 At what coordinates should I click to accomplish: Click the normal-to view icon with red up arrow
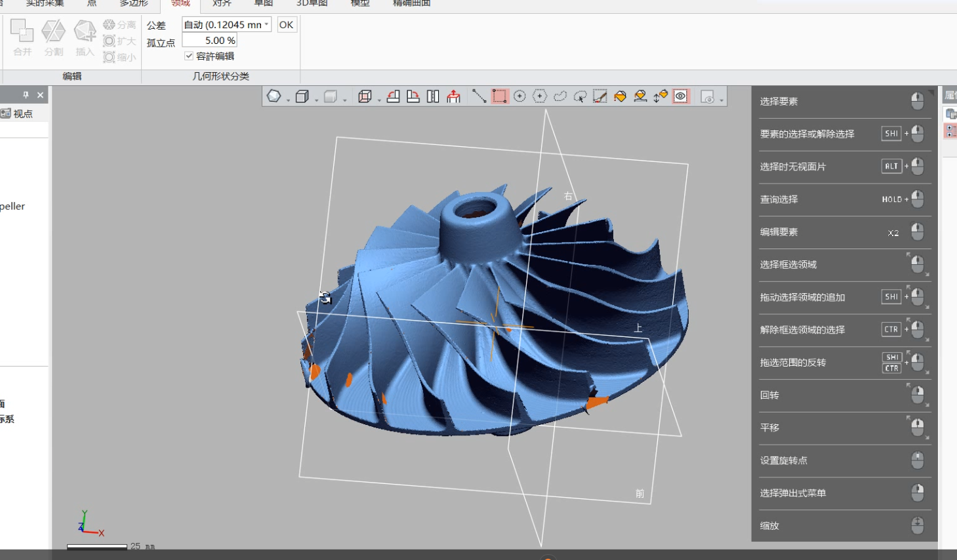coord(453,96)
